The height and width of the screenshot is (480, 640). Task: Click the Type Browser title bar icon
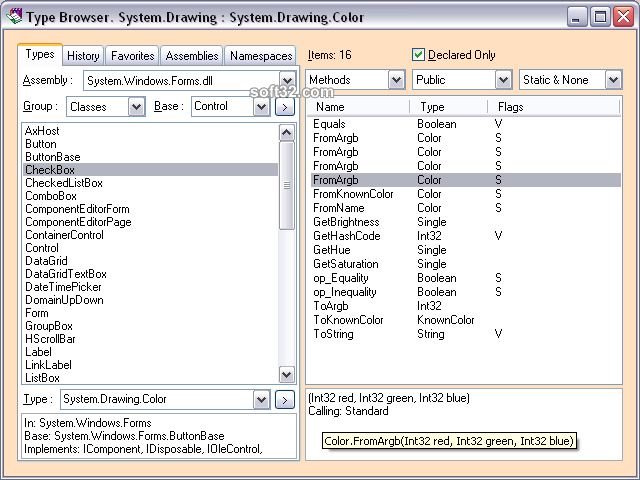pyautogui.click(x=14, y=17)
